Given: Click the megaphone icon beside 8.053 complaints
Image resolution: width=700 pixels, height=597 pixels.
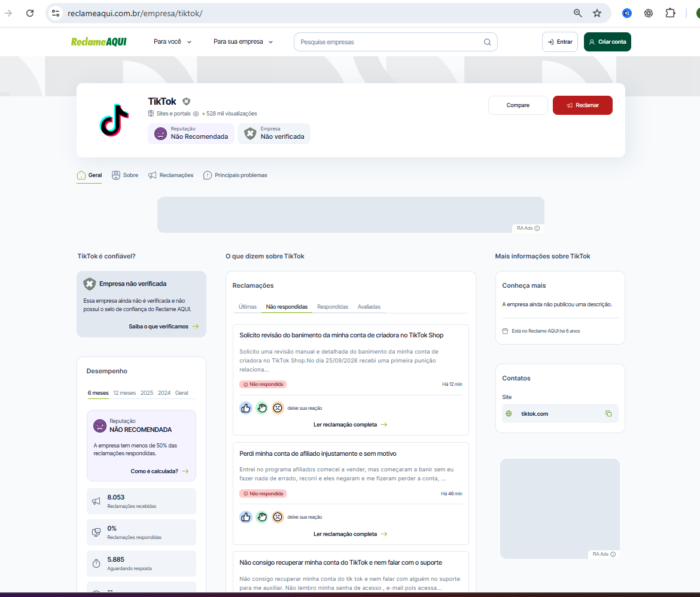Looking at the screenshot, I should click(x=96, y=501).
